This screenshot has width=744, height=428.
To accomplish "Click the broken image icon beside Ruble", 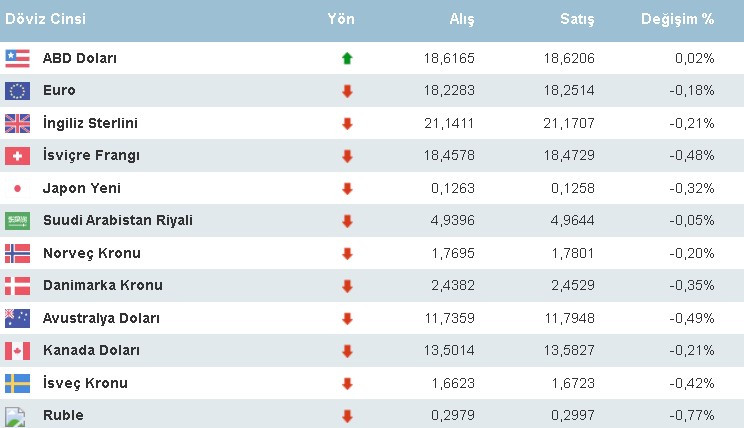I will point(15,416).
